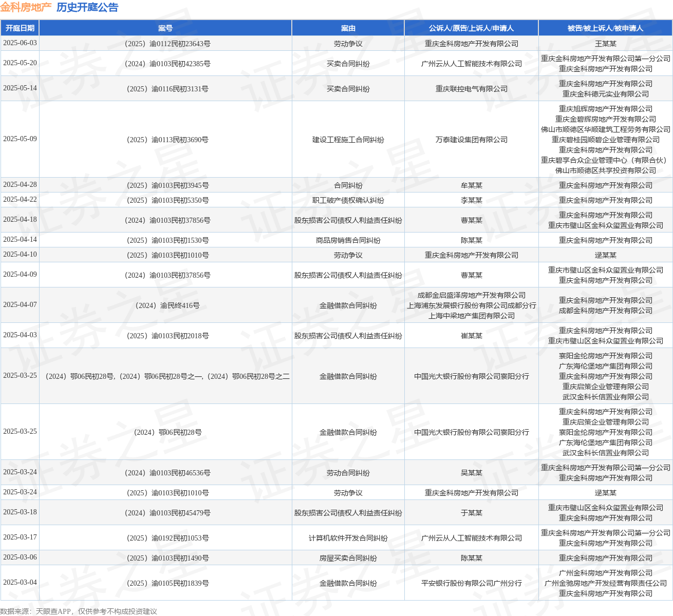Screen dimensions: 673x616
Task: Click date cell 2025-04-28
Action: pos(20,185)
